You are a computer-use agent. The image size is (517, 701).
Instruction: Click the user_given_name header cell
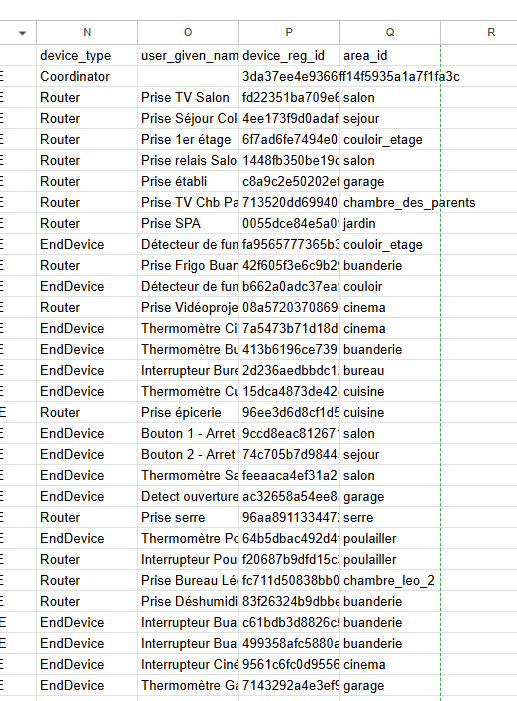(188, 55)
